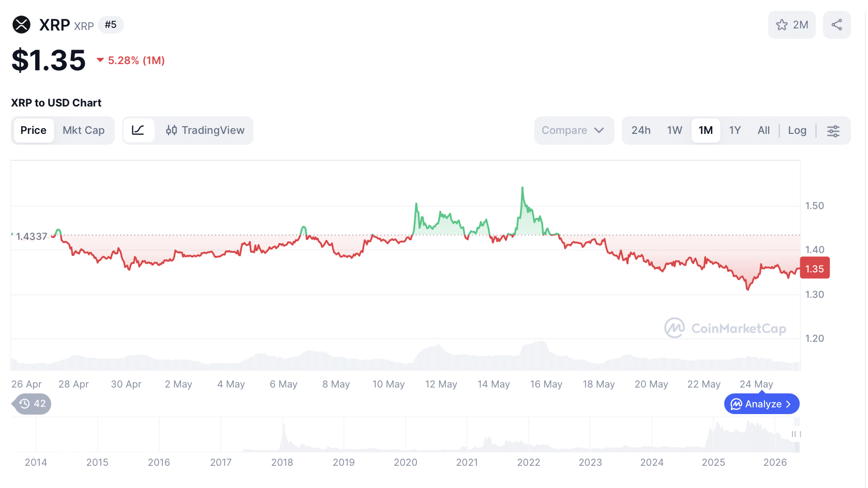The height and width of the screenshot is (488, 868).
Task: Click the 16 May date label
Action: click(546, 384)
